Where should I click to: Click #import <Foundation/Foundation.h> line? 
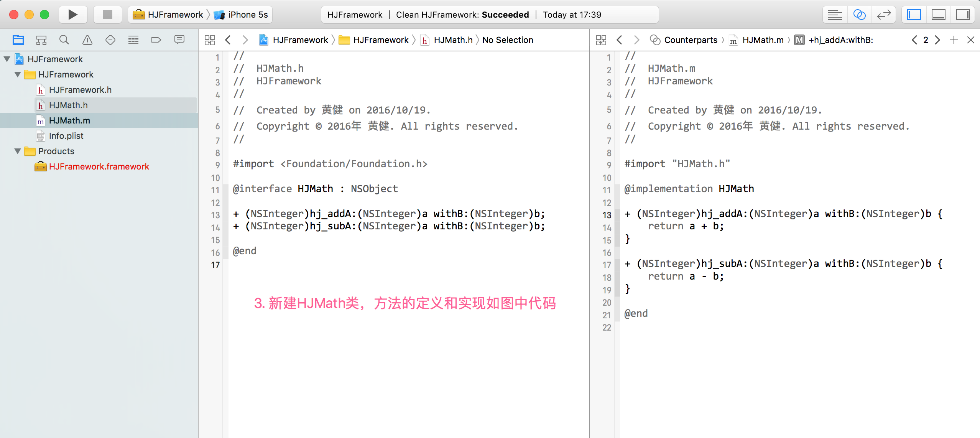330,164
